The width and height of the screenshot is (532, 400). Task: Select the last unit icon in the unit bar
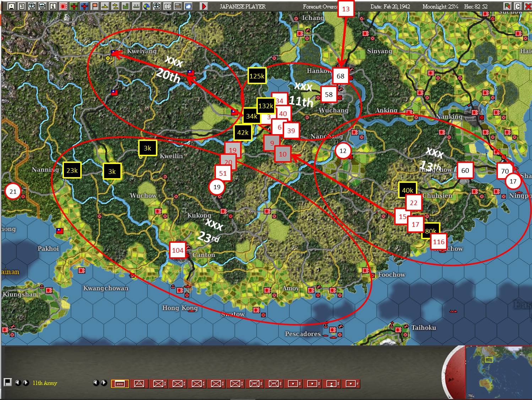tap(351, 384)
